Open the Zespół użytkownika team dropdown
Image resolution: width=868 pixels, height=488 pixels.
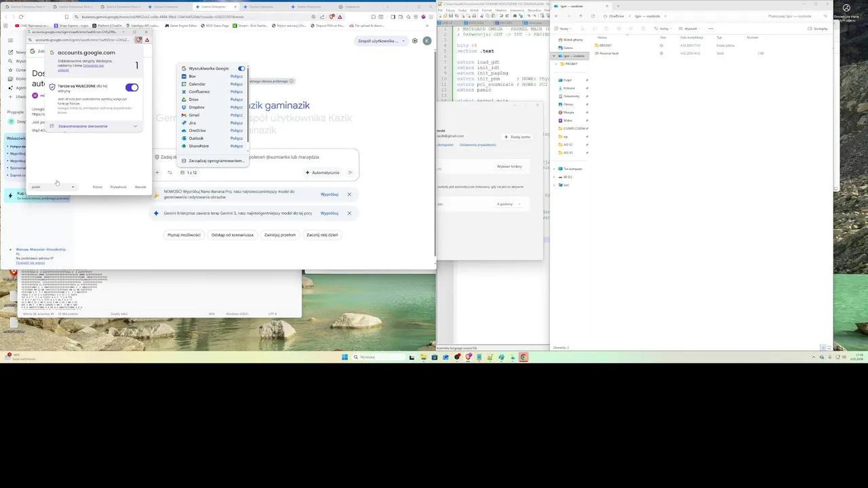point(381,41)
